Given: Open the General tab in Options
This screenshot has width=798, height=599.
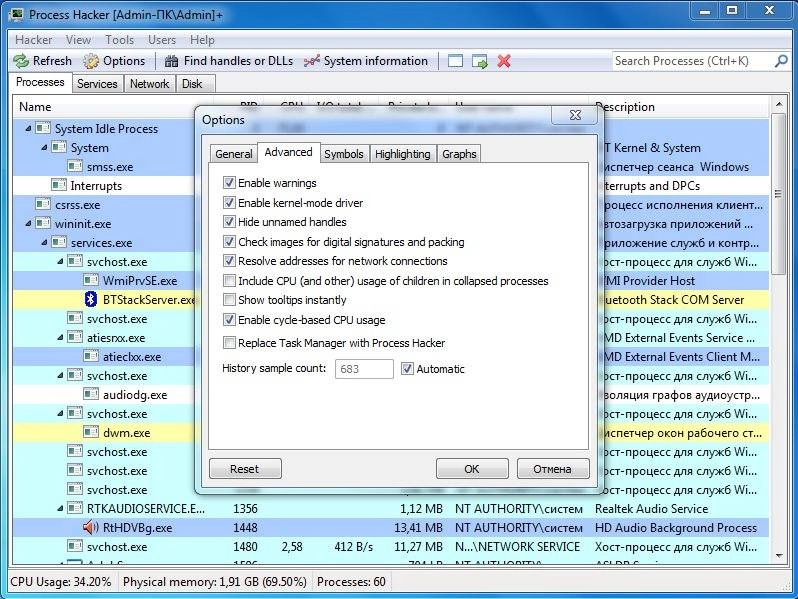Looking at the screenshot, I should click(x=234, y=154).
